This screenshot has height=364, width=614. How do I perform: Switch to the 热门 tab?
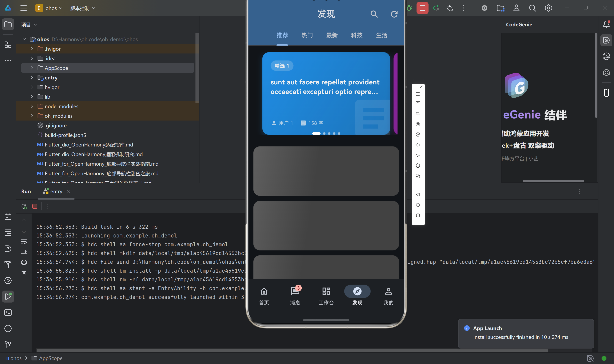pyautogui.click(x=307, y=35)
